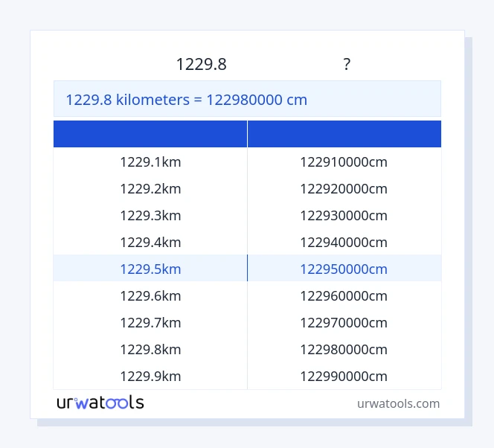Image resolution: width=494 pixels, height=448 pixels.
Task: Click the 122990000cm value
Action: tap(344, 377)
